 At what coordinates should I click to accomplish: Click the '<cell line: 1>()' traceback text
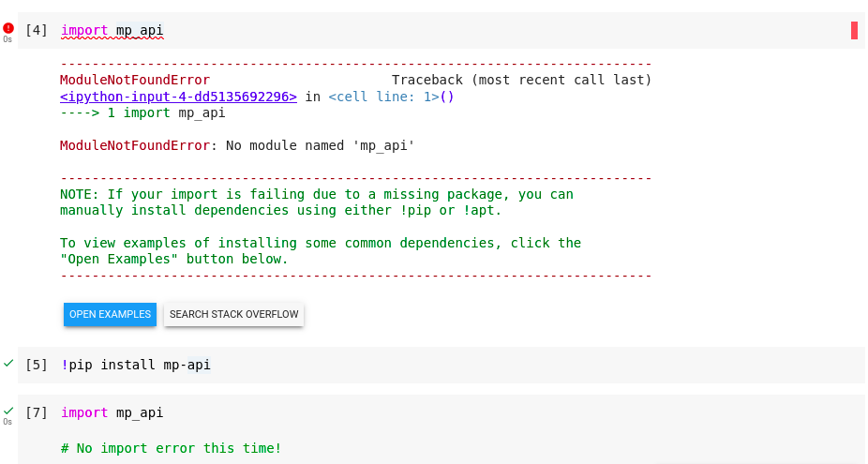[x=392, y=97]
